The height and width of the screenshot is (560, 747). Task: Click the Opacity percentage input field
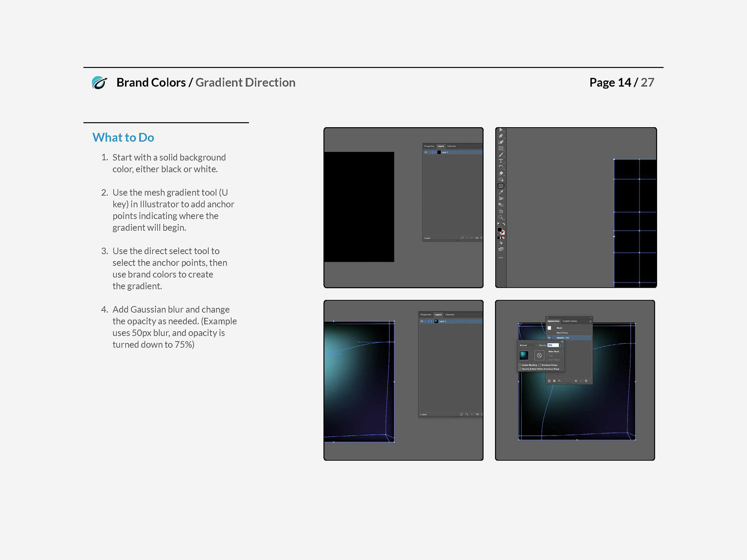pyautogui.click(x=552, y=345)
